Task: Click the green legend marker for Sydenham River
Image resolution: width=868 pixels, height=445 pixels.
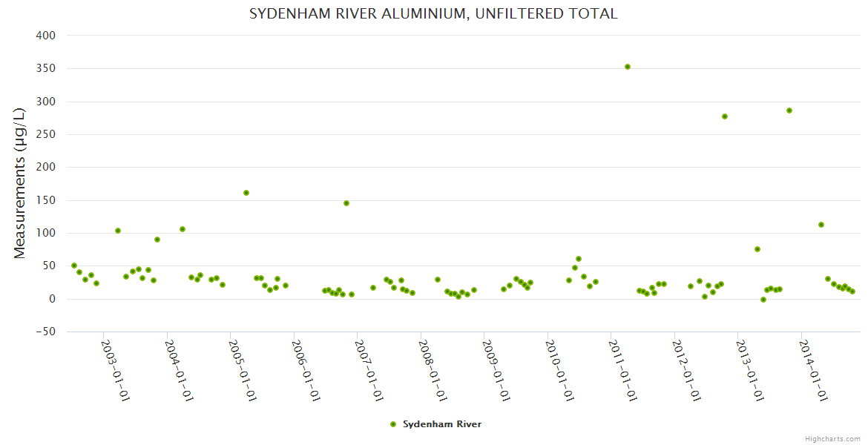Action: pos(393,424)
